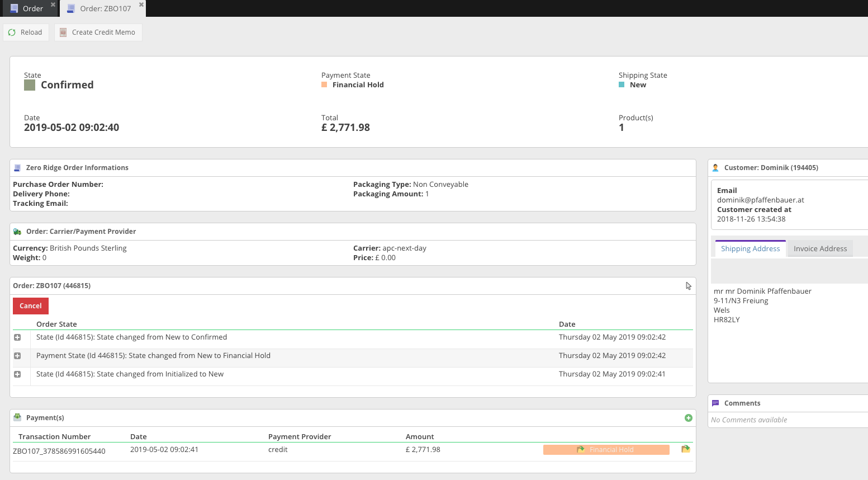Expand the 'New to Confirmed' state row
Image resolution: width=868 pixels, height=480 pixels.
click(x=17, y=337)
